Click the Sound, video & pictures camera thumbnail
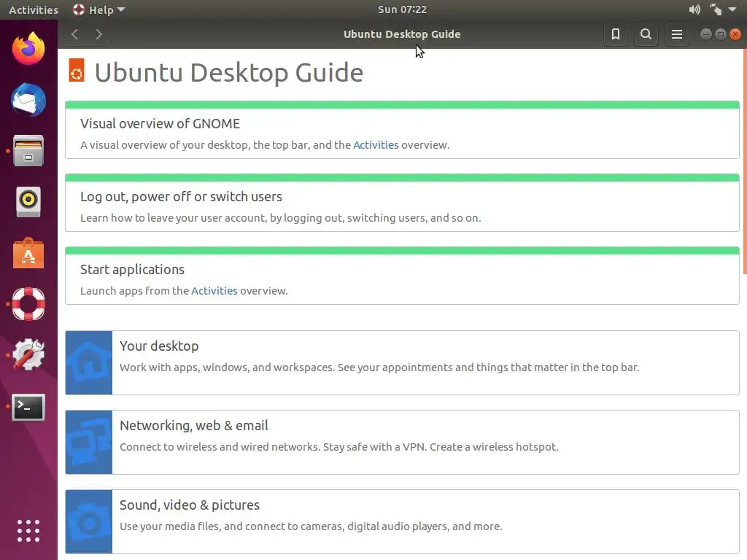The height and width of the screenshot is (560, 747). coord(88,522)
